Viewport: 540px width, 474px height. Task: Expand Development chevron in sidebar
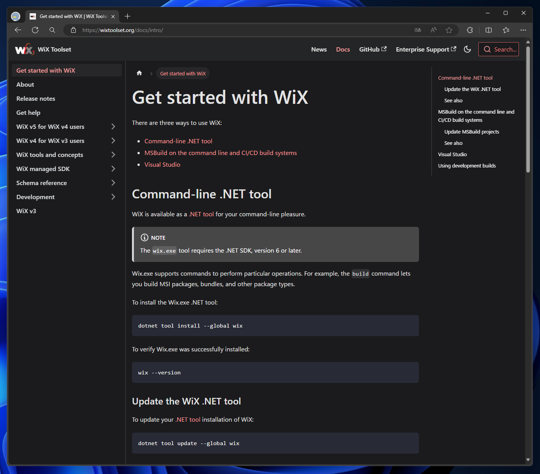113,197
